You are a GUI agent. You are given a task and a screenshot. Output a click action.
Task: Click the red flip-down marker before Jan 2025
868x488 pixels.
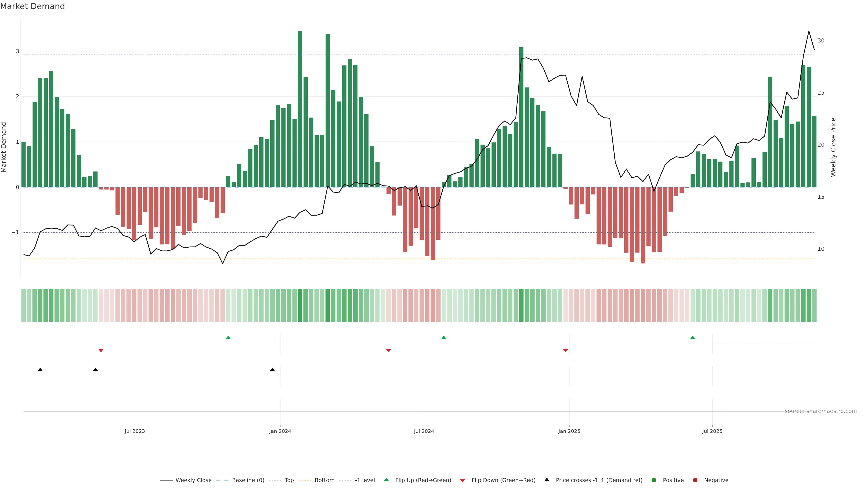(x=565, y=351)
